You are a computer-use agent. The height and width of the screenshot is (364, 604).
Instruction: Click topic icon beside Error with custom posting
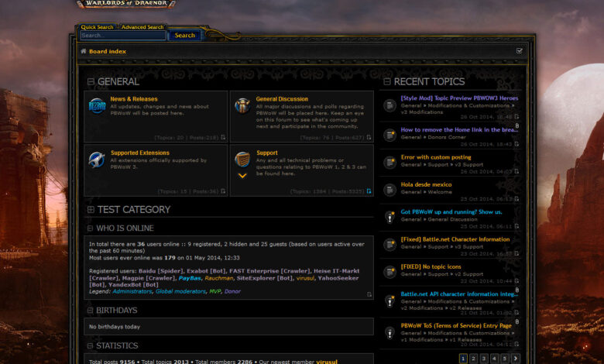click(390, 163)
